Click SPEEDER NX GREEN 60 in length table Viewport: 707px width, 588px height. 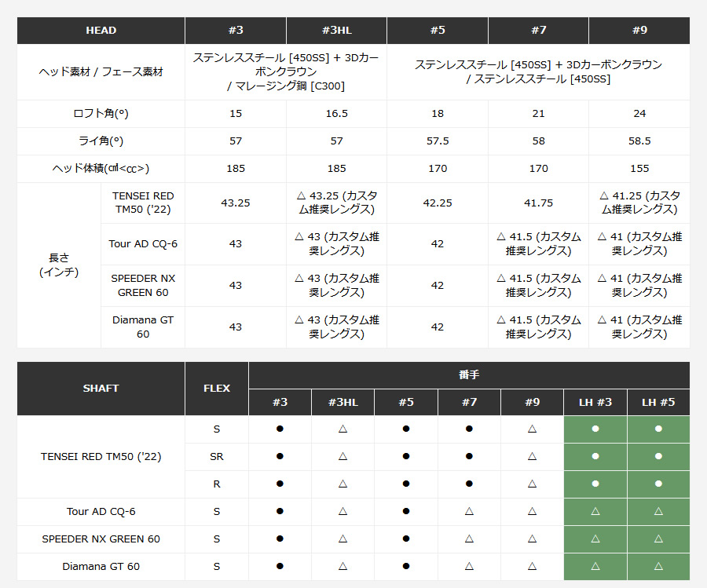pos(143,285)
